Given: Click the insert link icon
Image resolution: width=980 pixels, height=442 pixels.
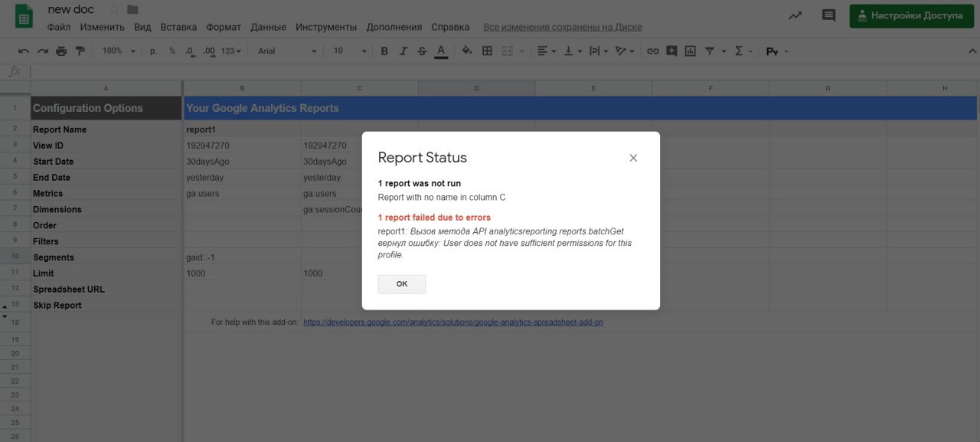Looking at the screenshot, I should pos(652,51).
